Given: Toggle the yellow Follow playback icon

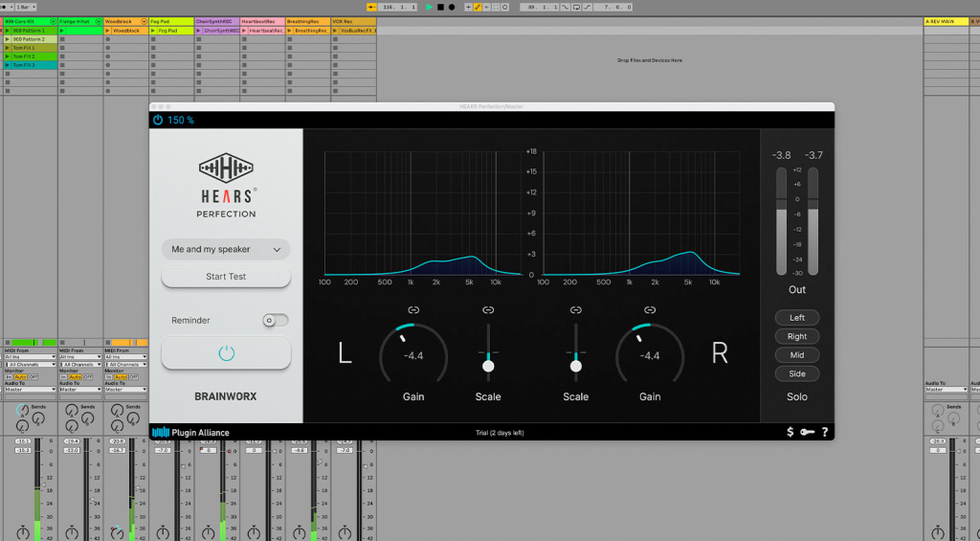Looking at the screenshot, I should [x=372, y=7].
